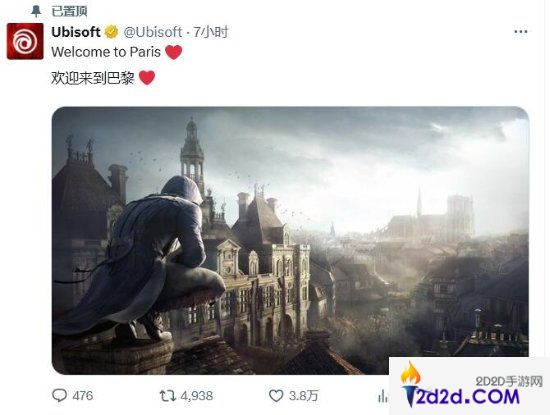This screenshot has height=415, width=550.
Task: Click the Welcome to Paris tweet text
Action: pos(106,52)
